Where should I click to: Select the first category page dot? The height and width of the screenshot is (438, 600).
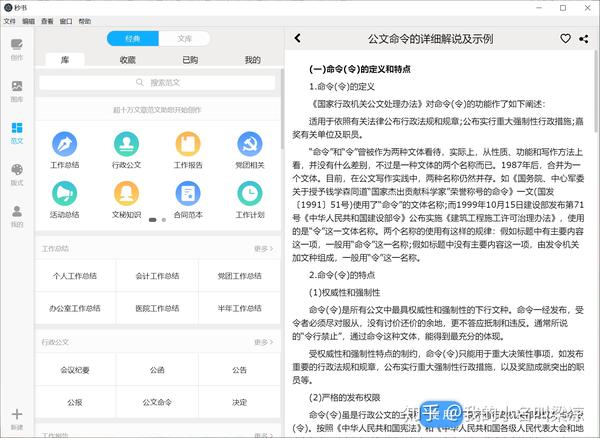(153, 220)
